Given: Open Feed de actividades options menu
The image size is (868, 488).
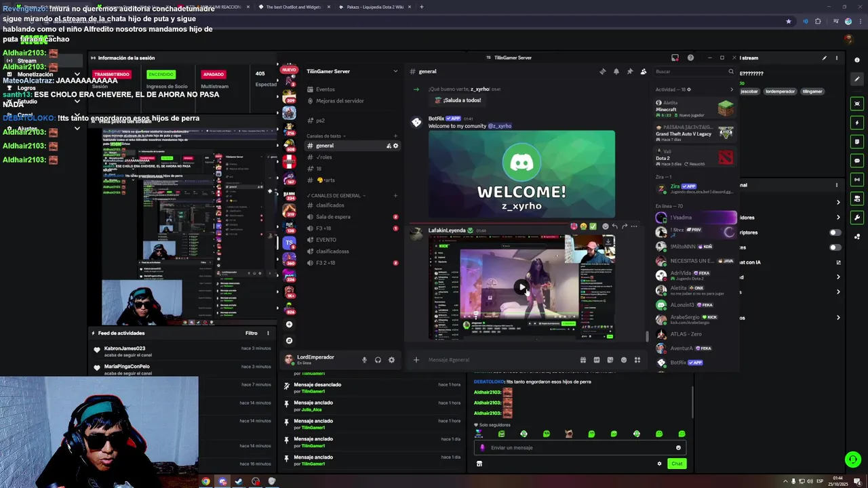Looking at the screenshot, I should pos(268,333).
